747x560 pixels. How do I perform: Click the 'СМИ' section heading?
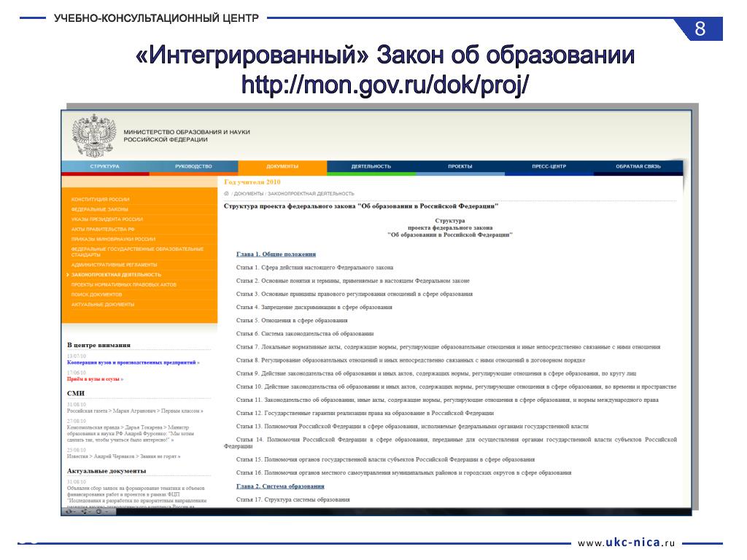pyautogui.click(x=76, y=393)
